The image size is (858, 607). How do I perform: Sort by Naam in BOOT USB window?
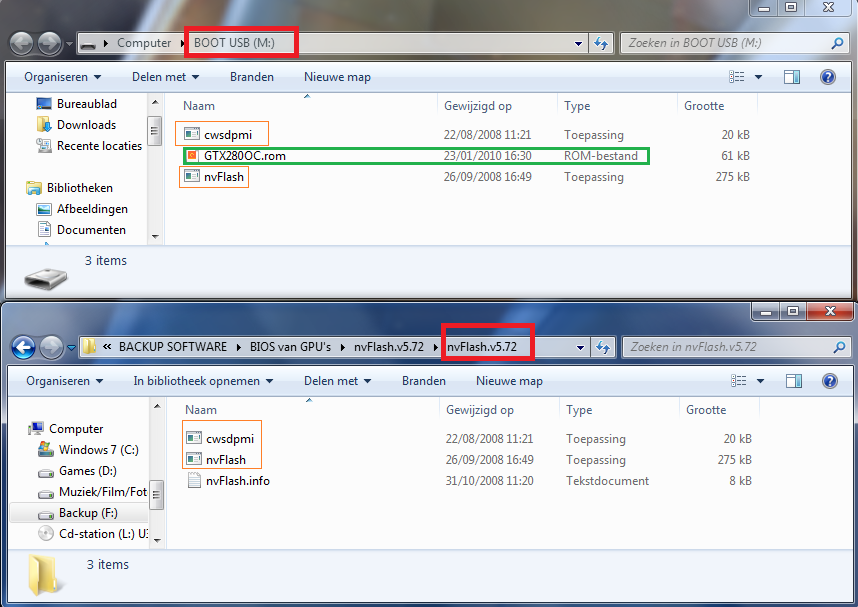199,106
